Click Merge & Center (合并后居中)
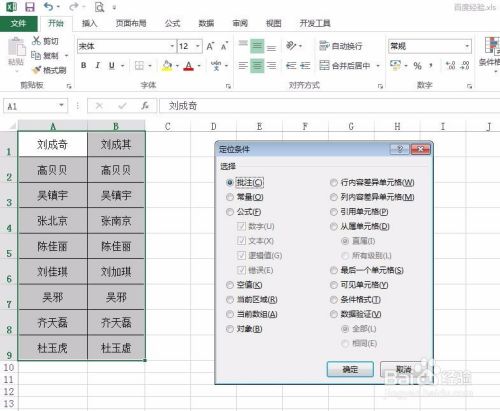Viewport: 500px width, 411px height. (345, 66)
